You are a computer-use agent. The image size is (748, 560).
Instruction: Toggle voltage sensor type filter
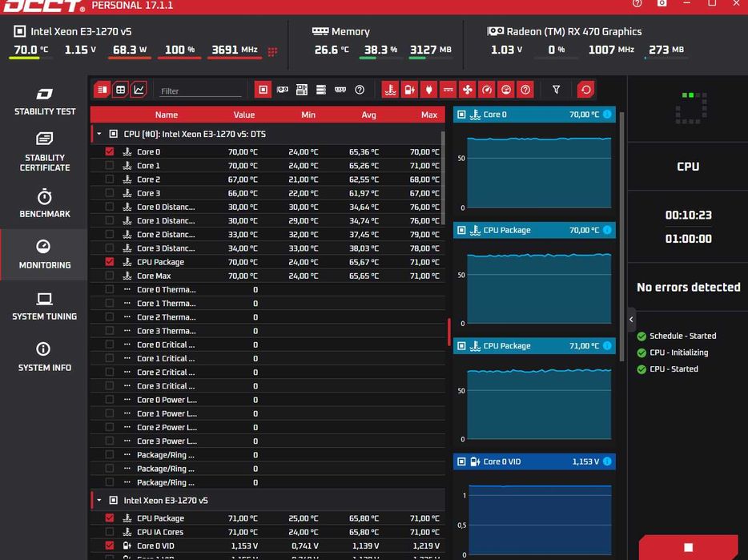[409, 90]
